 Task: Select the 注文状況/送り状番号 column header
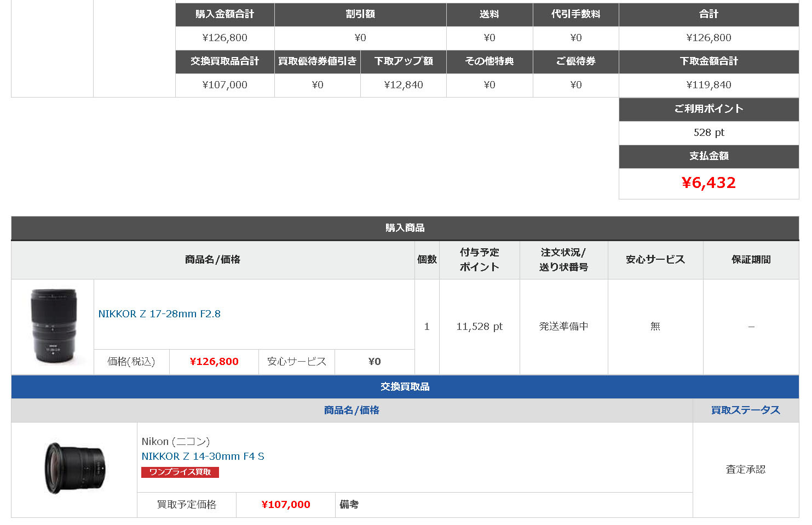tap(564, 260)
